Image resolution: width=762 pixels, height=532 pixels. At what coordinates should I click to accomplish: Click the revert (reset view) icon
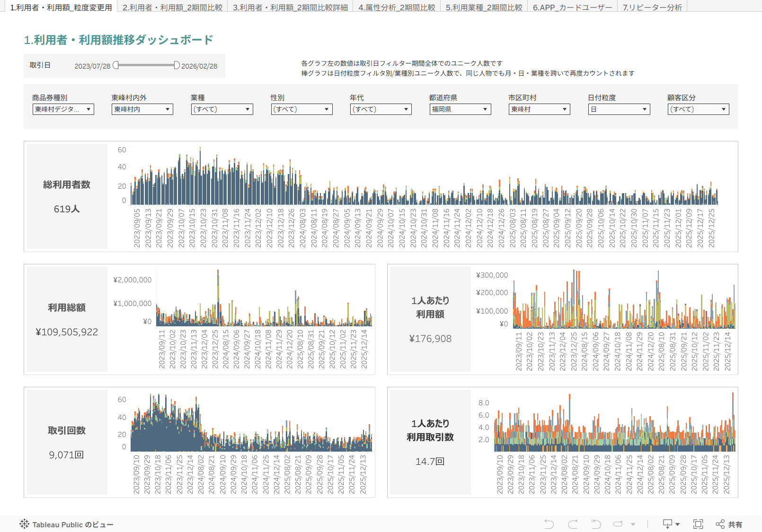[596, 524]
